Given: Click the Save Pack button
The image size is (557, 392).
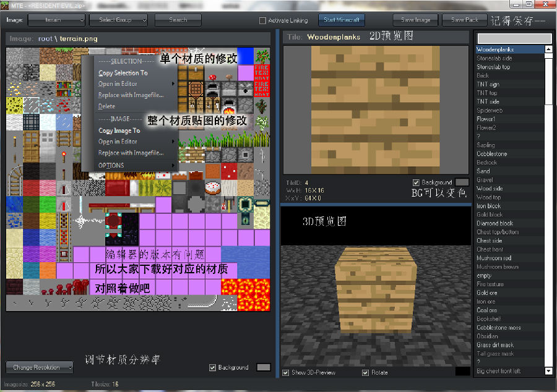Looking at the screenshot, I should (x=464, y=19).
